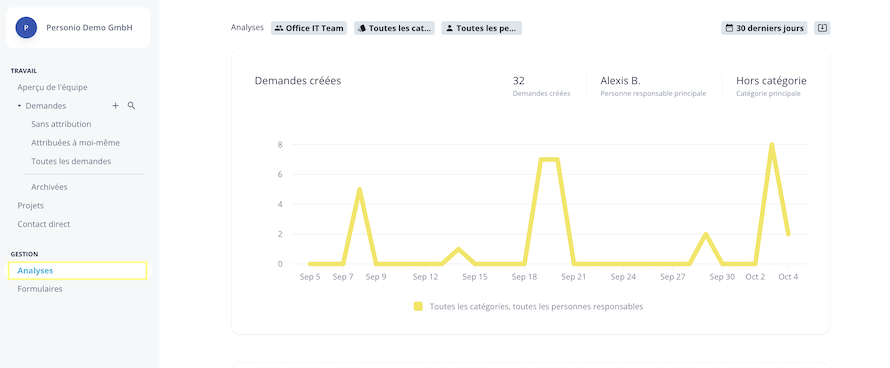Collapse the Demandes tree arrow
Viewport: 890px width, 368px height.
coord(19,106)
